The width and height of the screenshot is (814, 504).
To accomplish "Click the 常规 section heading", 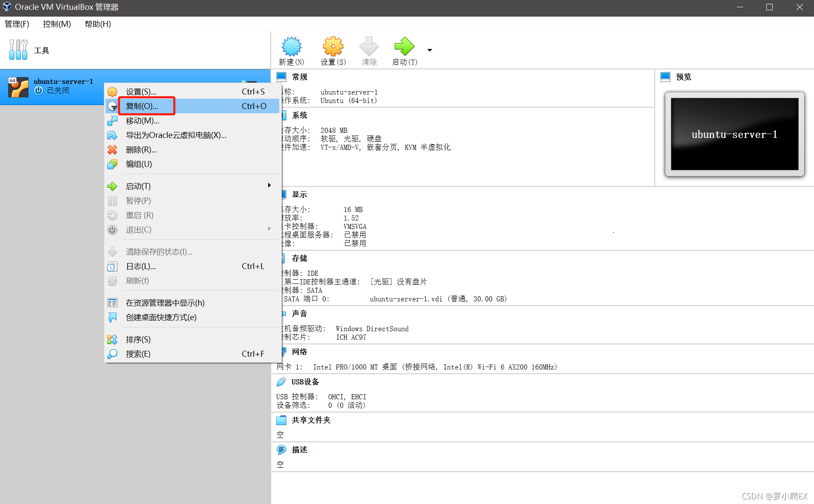I will 300,77.
